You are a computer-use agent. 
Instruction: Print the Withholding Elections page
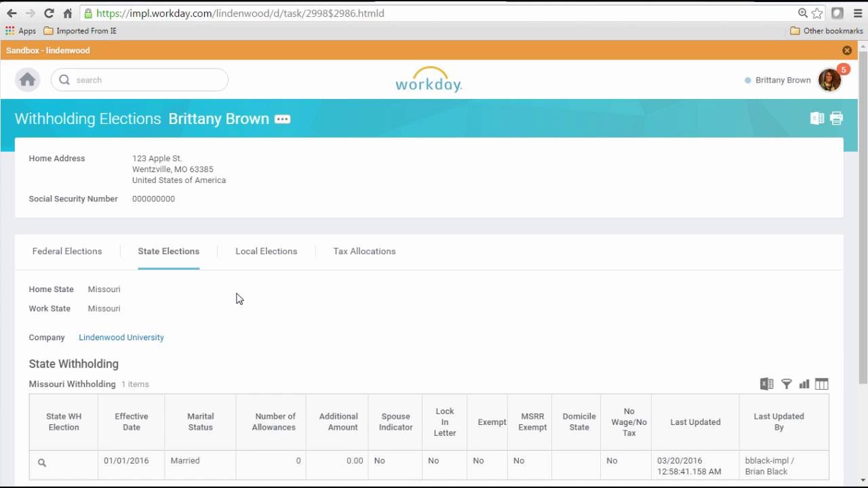(x=837, y=119)
